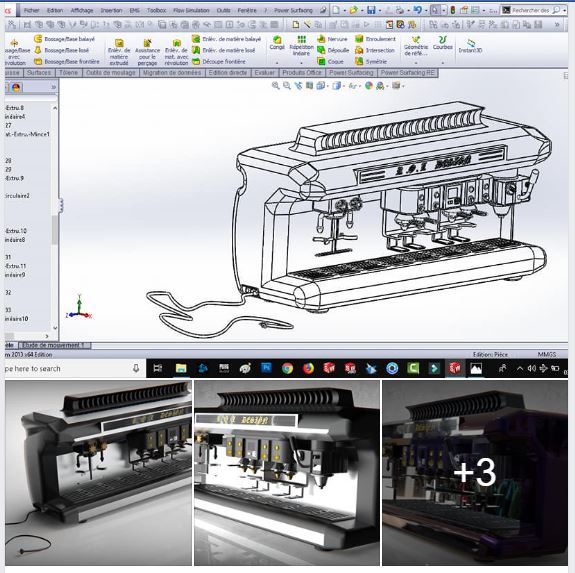Click the Courbes tool
Viewport: 575px width, 573px height.
click(x=443, y=43)
